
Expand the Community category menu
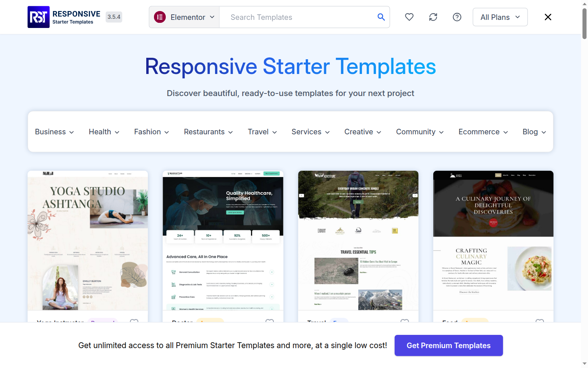(x=420, y=132)
